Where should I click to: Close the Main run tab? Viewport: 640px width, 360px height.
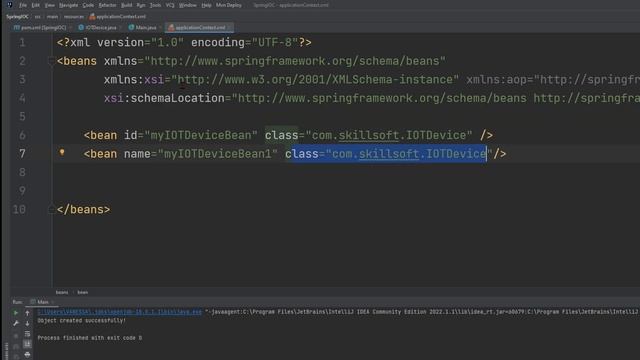[53, 302]
